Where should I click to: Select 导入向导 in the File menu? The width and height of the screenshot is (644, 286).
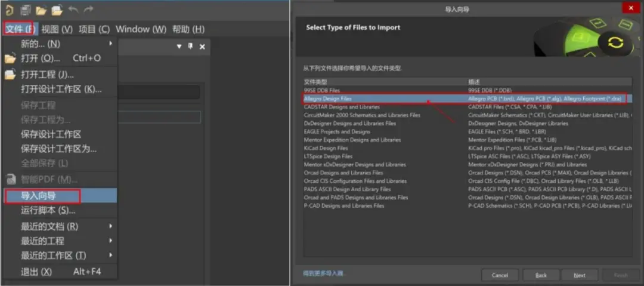point(60,196)
